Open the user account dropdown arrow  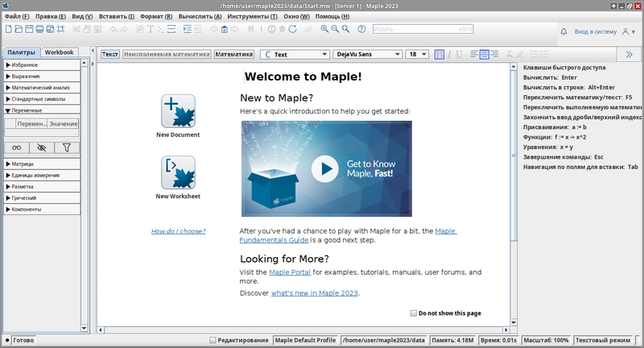point(634,32)
